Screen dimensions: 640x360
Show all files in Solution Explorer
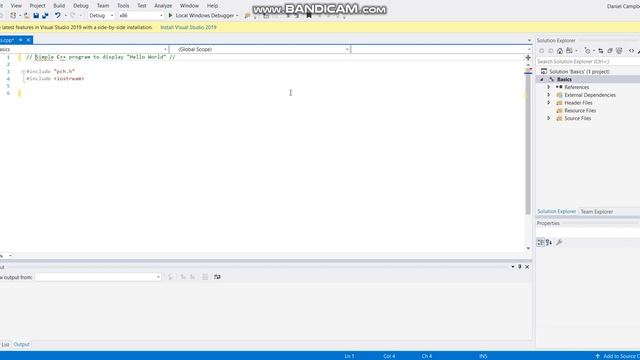pos(619,51)
